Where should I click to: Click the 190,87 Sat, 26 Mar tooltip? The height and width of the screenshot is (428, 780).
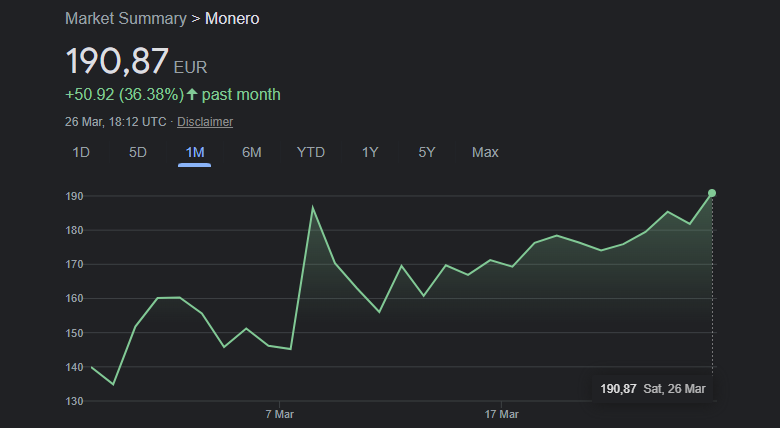[x=653, y=389]
